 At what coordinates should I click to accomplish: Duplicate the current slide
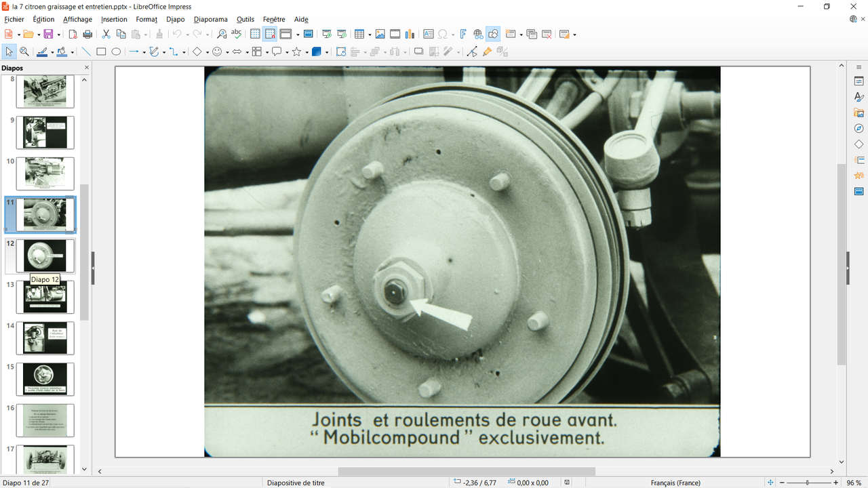click(532, 34)
